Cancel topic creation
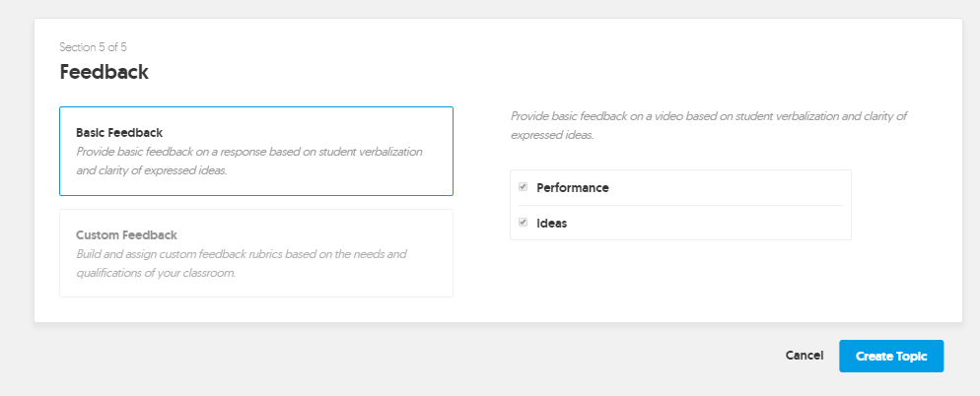This screenshot has height=396, width=980. pos(804,356)
